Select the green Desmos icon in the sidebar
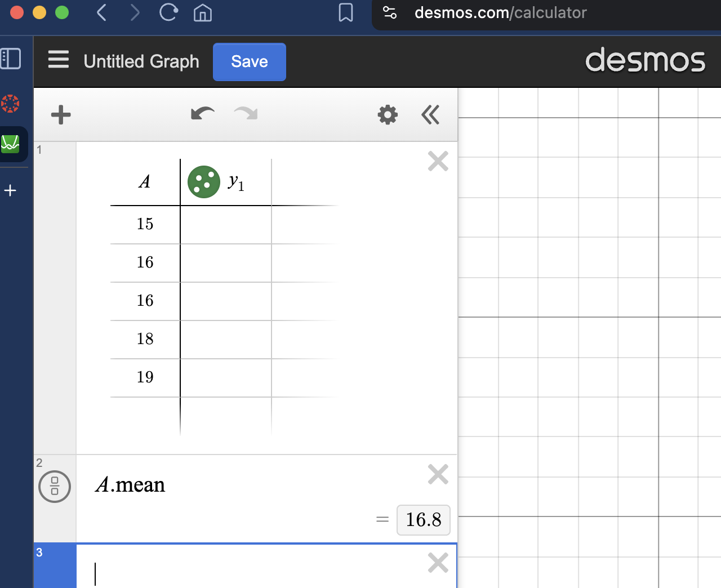Viewport: 721px width, 588px height. [x=11, y=144]
